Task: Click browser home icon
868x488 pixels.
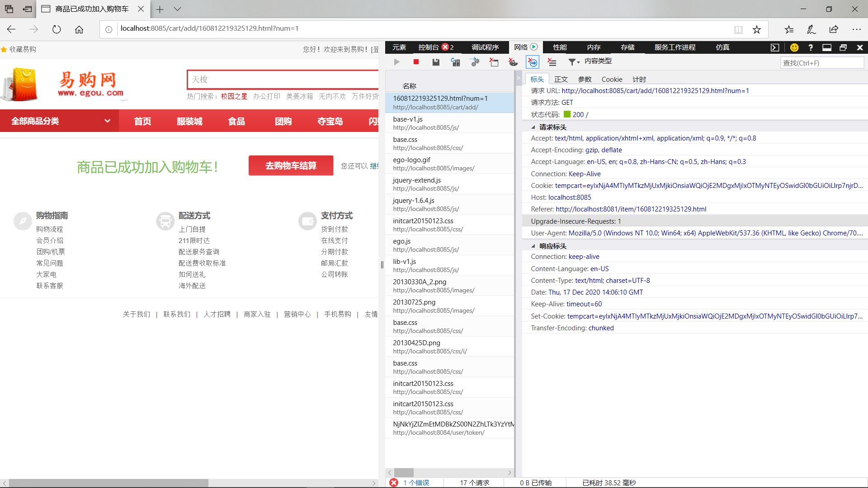Action: 79,29
